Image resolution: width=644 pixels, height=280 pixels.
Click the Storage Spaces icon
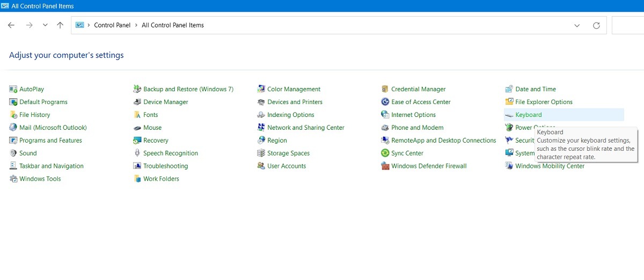point(261,153)
